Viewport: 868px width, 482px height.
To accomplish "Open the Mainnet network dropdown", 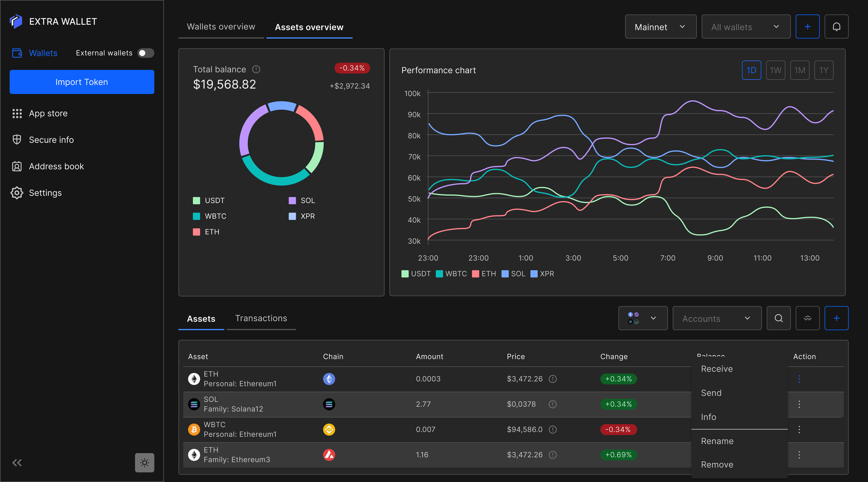I will [660, 27].
